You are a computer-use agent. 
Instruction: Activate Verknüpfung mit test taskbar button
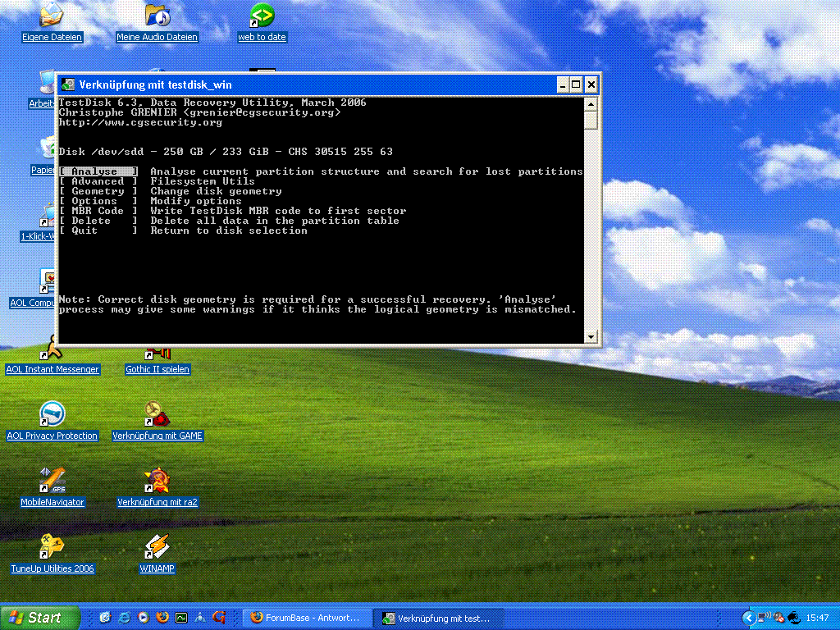[x=438, y=618]
